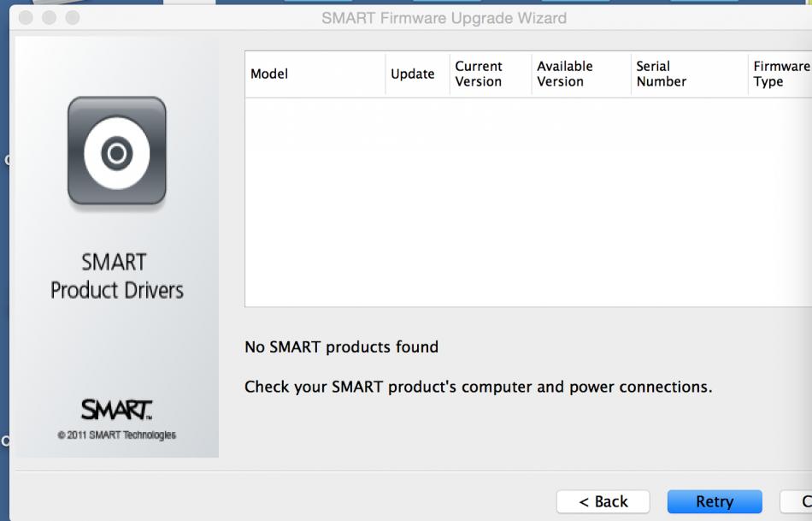Click the Available Version column header
The width and height of the screenshot is (812, 521).
click(581, 74)
